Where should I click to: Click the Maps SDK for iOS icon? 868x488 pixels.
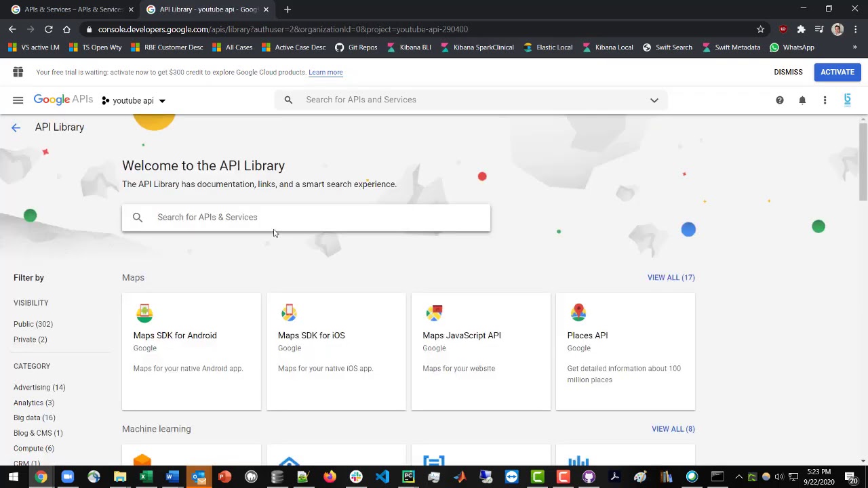289,312
